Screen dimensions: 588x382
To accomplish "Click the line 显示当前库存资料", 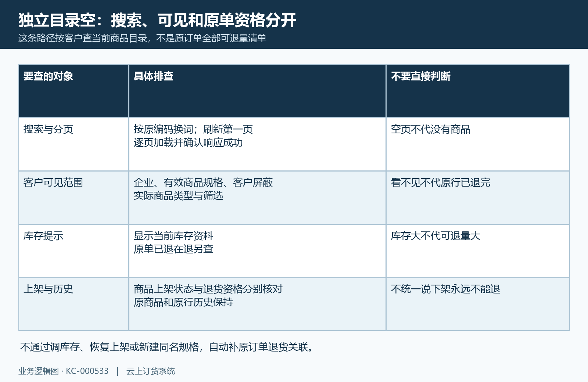I will coord(173,236).
